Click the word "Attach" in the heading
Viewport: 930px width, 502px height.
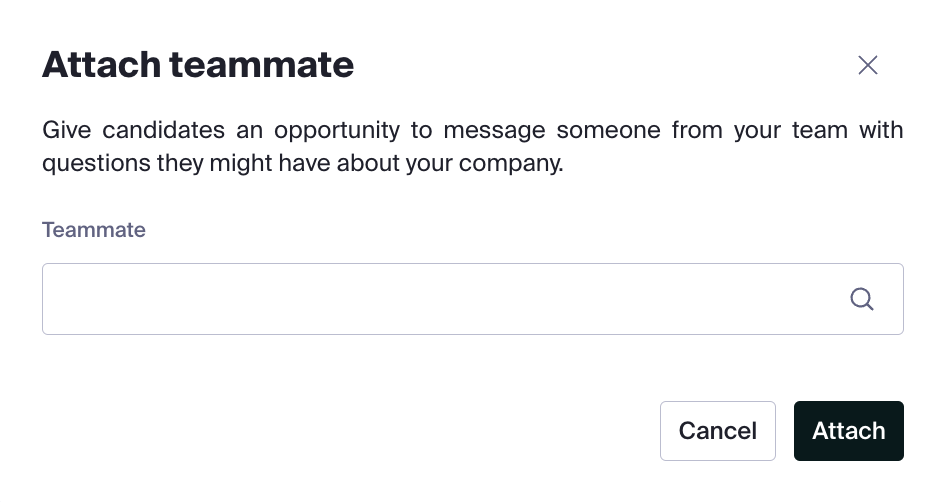[x=101, y=64]
